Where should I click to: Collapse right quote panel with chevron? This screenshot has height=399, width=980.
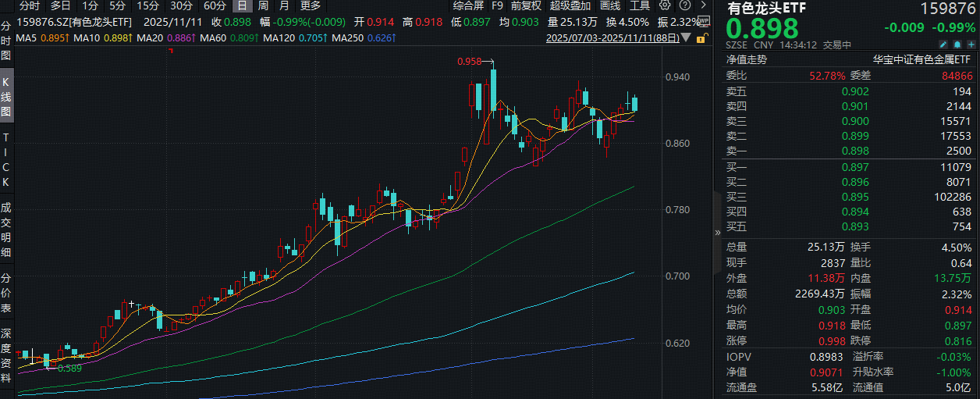pyautogui.click(x=718, y=232)
